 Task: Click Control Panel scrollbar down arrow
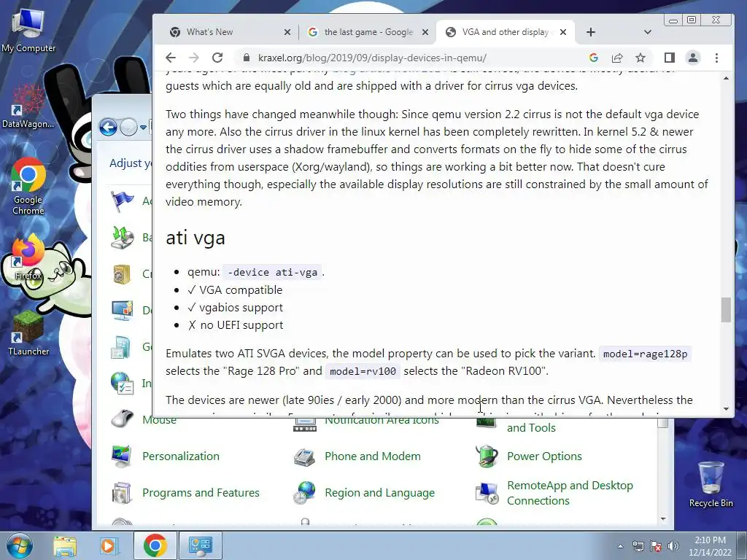click(x=663, y=519)
